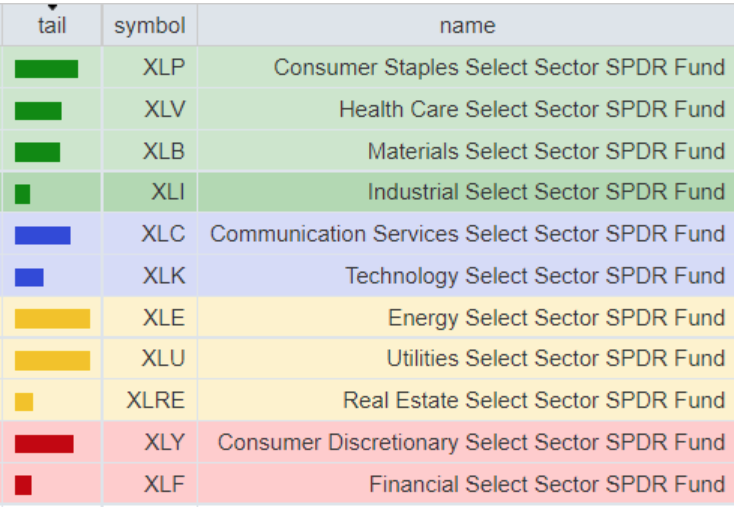Select the XLI symbol cell
738x508 pixels.
coord(168,192)
